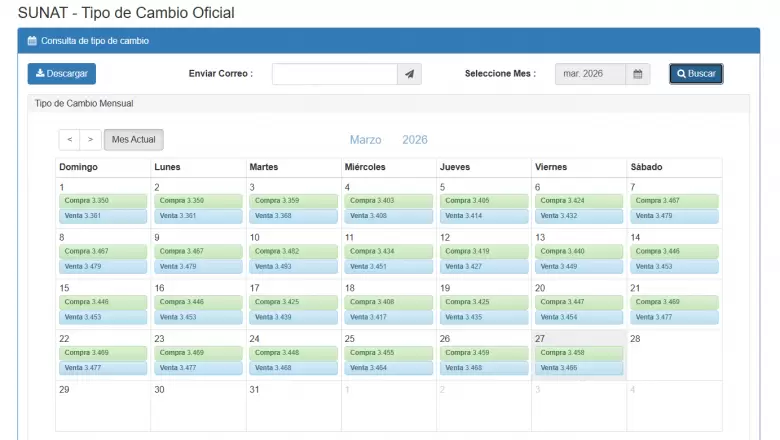Click Venta 3.439 on Tuesday March 17
The height and width of the screenshot is (440, 780).
click(x=293, y=317)
